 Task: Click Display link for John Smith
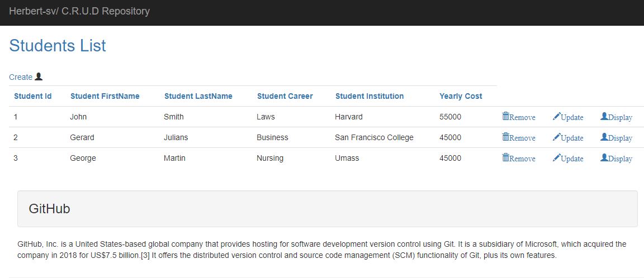(x=620, y=117)
